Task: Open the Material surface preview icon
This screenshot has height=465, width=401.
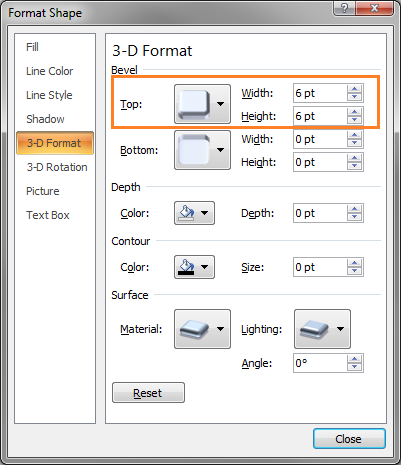Action: click(194, 329)
